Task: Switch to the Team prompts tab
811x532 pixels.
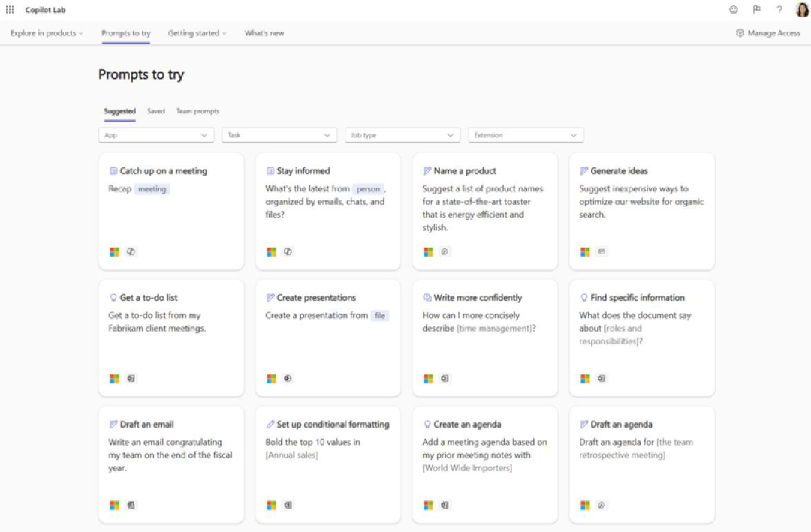Action: [x=197, y=110]
